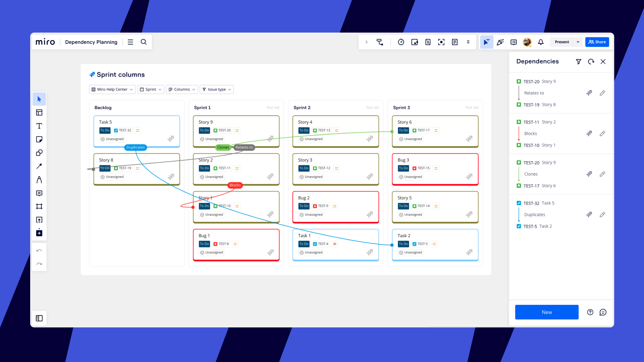644x362 pixels.
Task: Click the filter icon in the Dependencies panel
Action: click(578, 62)
